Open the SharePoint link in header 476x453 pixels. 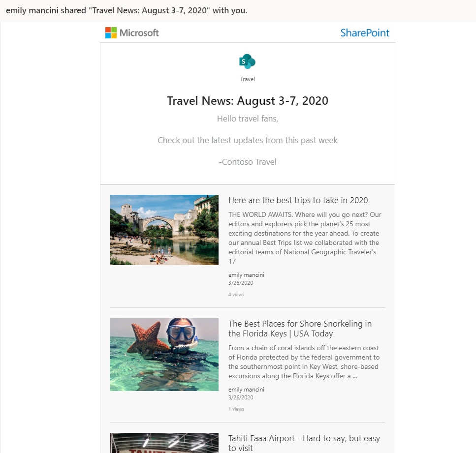coord(365,33)
